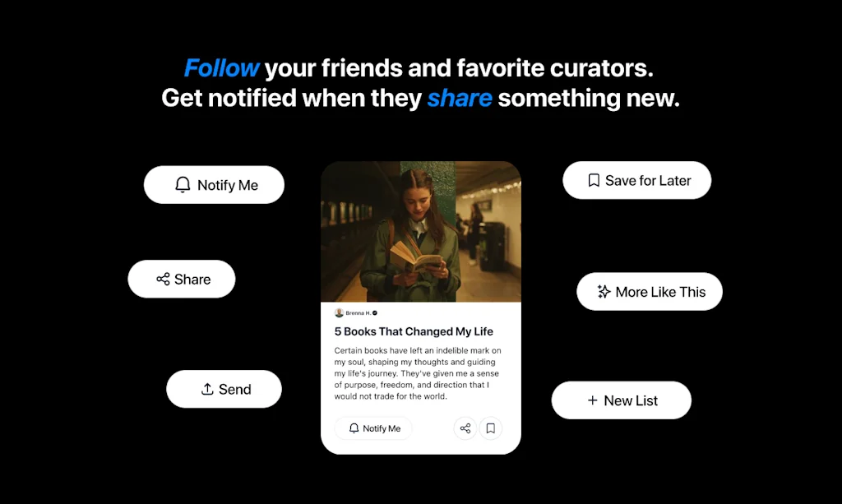Click the upload arrow icon in Send pill

coord(207,389)
